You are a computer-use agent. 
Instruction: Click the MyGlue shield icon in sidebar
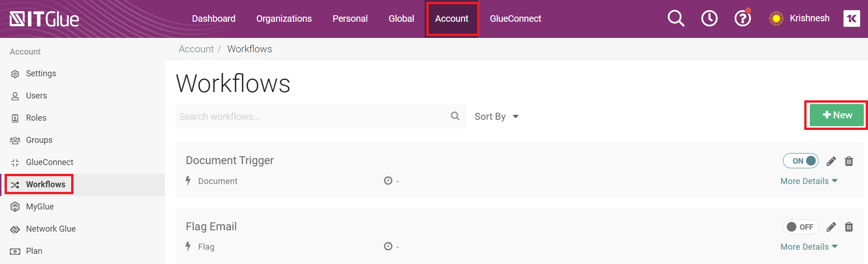[x=15, y=207]
